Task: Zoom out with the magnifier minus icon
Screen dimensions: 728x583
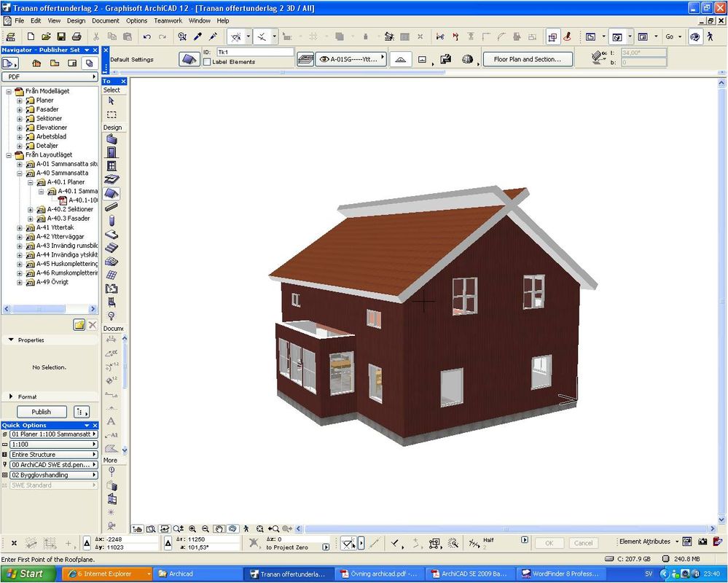Action: 206,528
